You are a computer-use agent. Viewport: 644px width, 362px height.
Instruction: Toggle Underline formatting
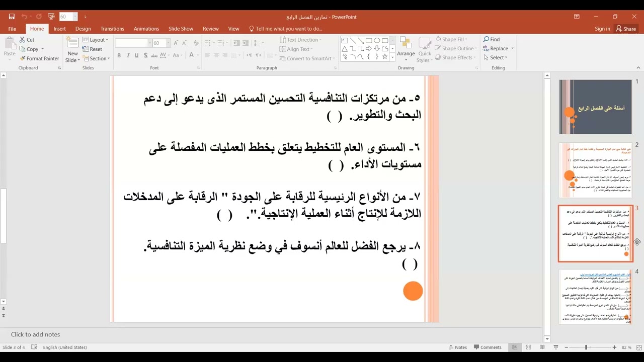(x=137, y=55)
